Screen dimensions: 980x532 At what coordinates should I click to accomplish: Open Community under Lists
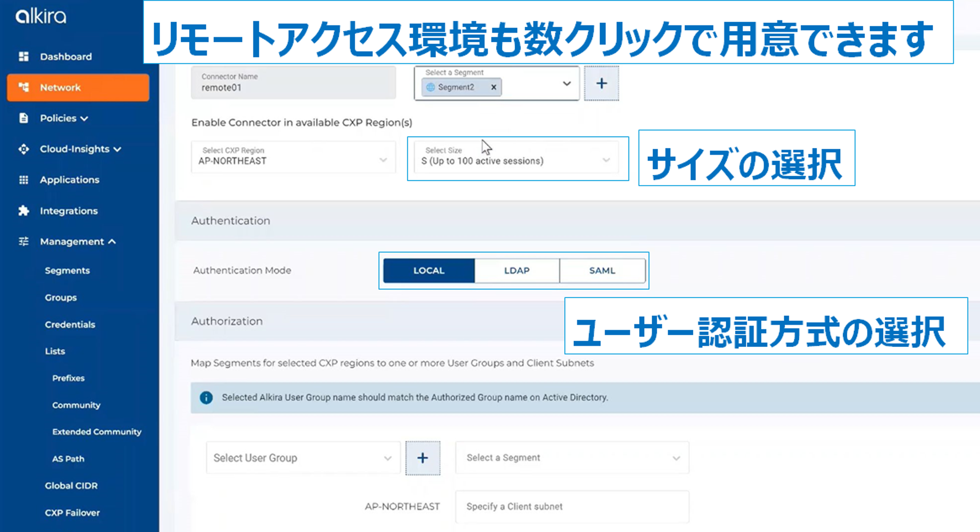point(76,405)
